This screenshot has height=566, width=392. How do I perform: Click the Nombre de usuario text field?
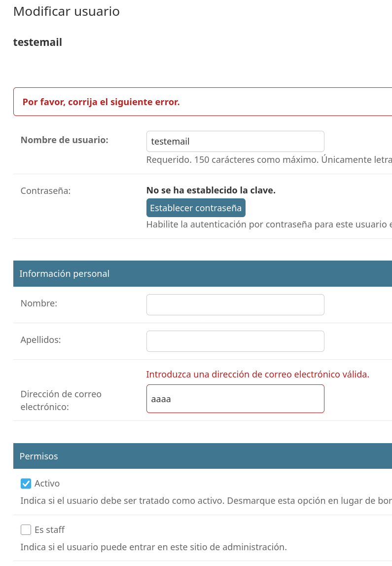point(235,141)
